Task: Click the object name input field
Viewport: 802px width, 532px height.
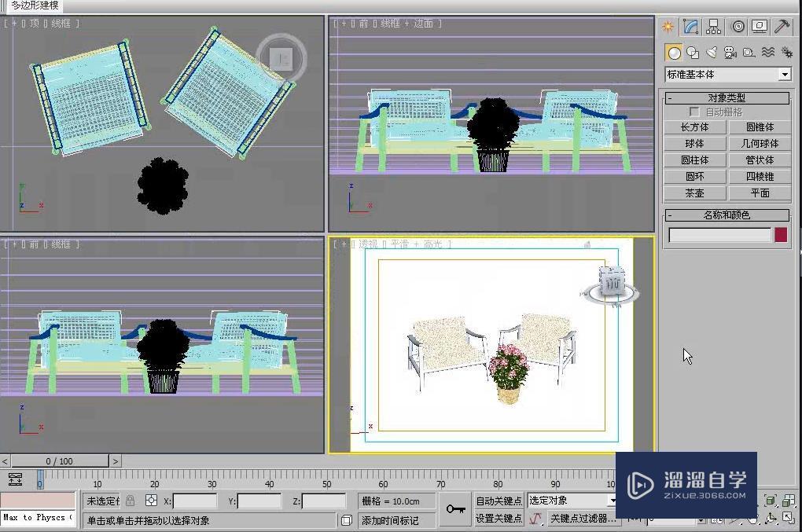Action: 719,235
